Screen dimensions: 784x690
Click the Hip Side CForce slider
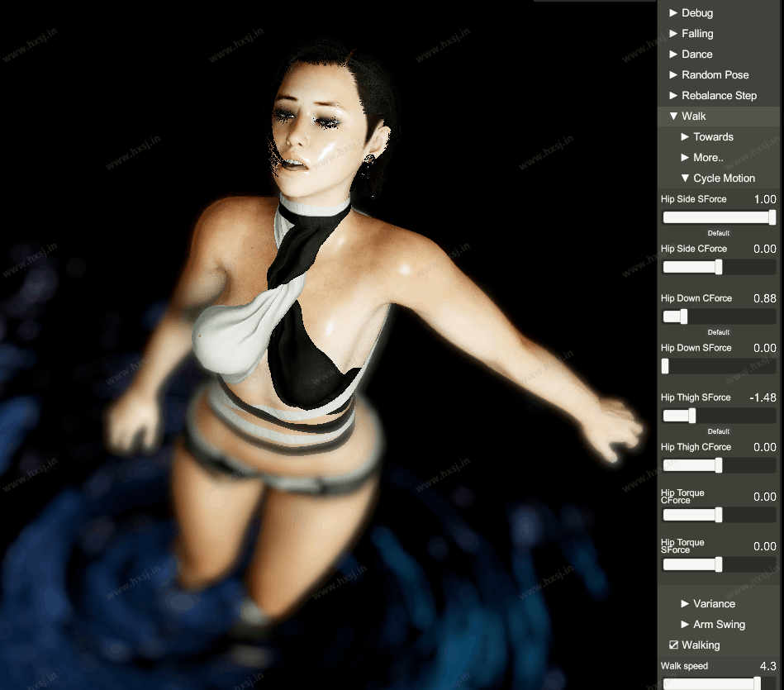pos(719,267)
